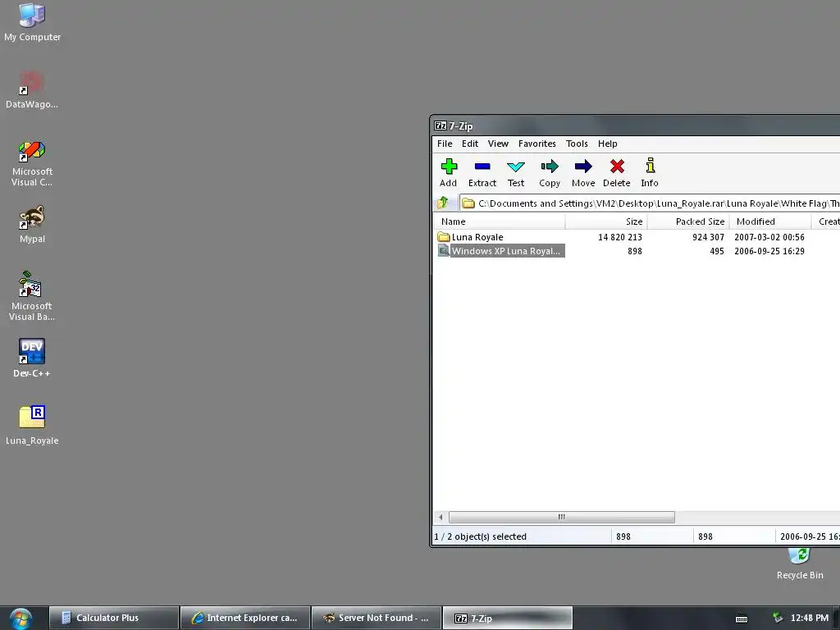Open the Tools menu
This screenshot has height=630, width=840.
click(x=577, y=144)
